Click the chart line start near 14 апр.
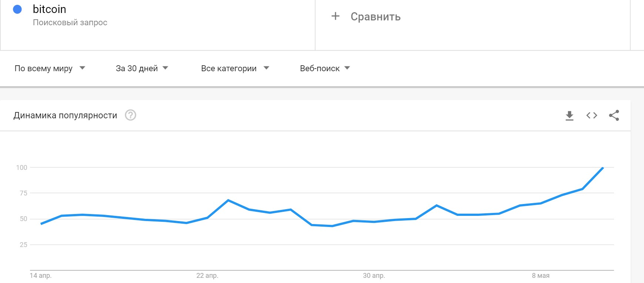The width and height of the screenshot is (644, 283). [41, 224]
